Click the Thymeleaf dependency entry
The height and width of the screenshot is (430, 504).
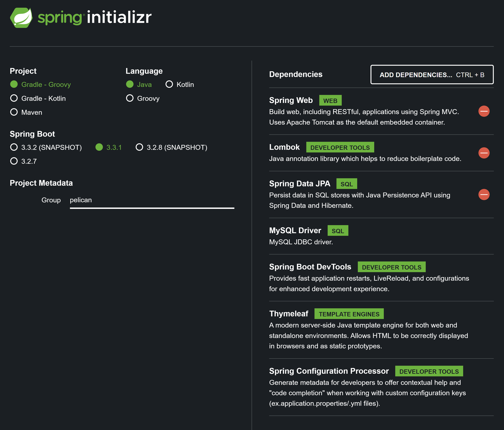tap(289, 314)
